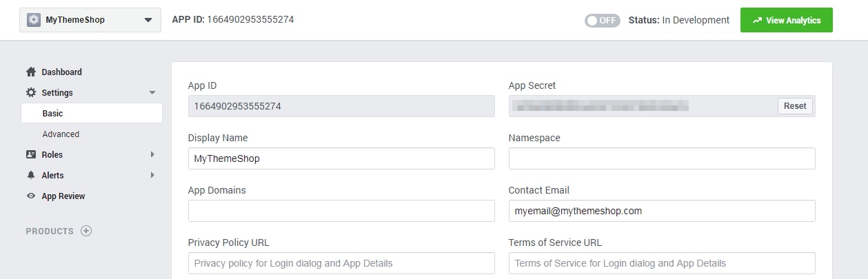
Task: Expand the Roles submenu arrow
Action: [152, 155]
